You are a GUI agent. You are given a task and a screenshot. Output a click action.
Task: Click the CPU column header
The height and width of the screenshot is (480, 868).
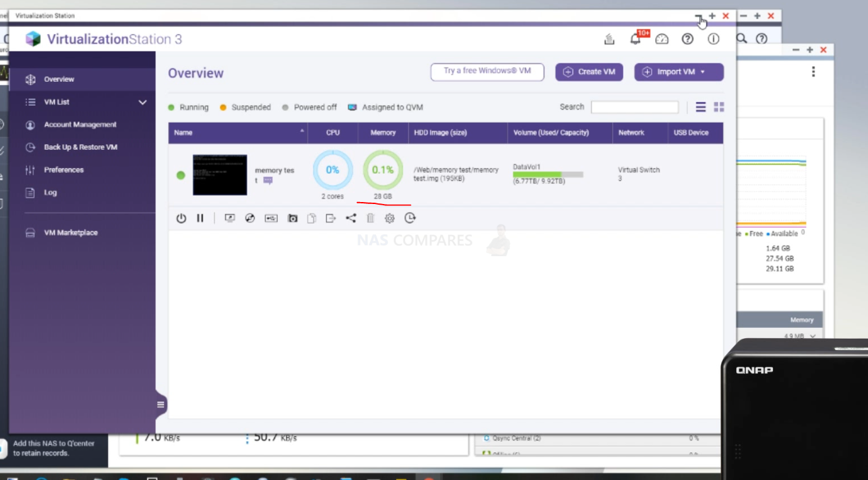333,133
